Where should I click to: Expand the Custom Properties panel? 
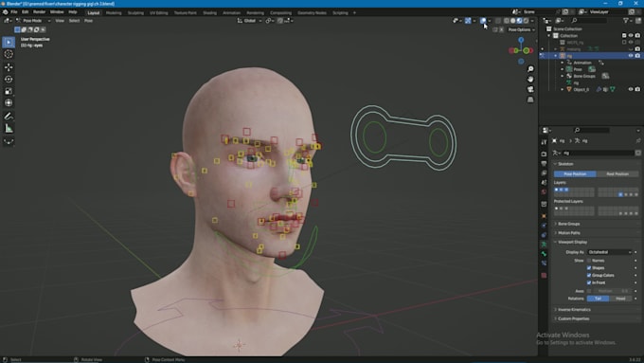573,318
